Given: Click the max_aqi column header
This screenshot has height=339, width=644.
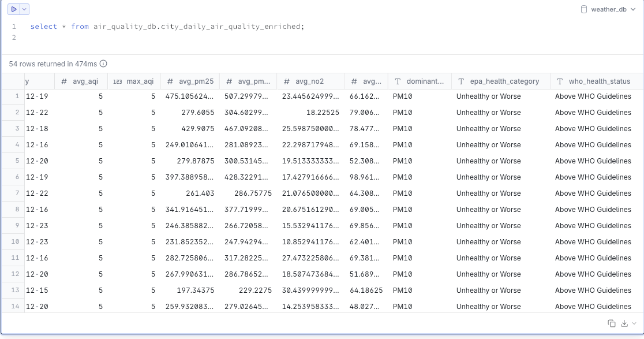Looking at the screenshot, I should 140,81.
